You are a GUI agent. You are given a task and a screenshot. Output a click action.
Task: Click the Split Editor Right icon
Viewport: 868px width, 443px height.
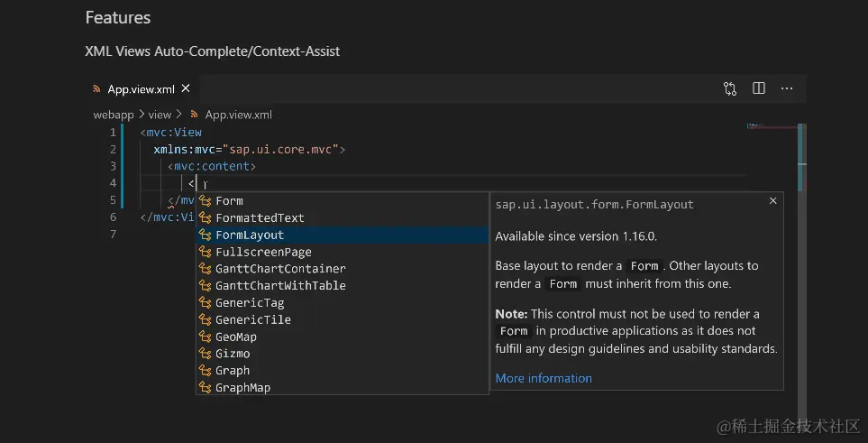pyautogui.click(x=759, y=88)
